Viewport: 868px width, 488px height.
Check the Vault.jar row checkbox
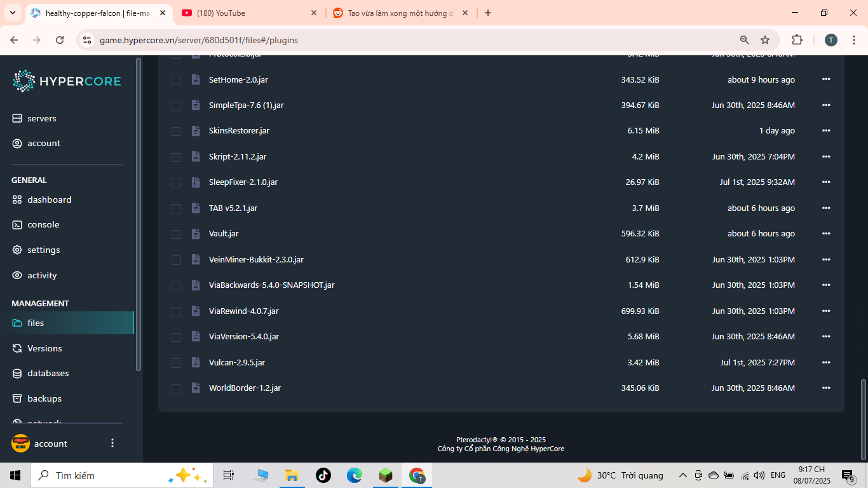tap(176, 234)
